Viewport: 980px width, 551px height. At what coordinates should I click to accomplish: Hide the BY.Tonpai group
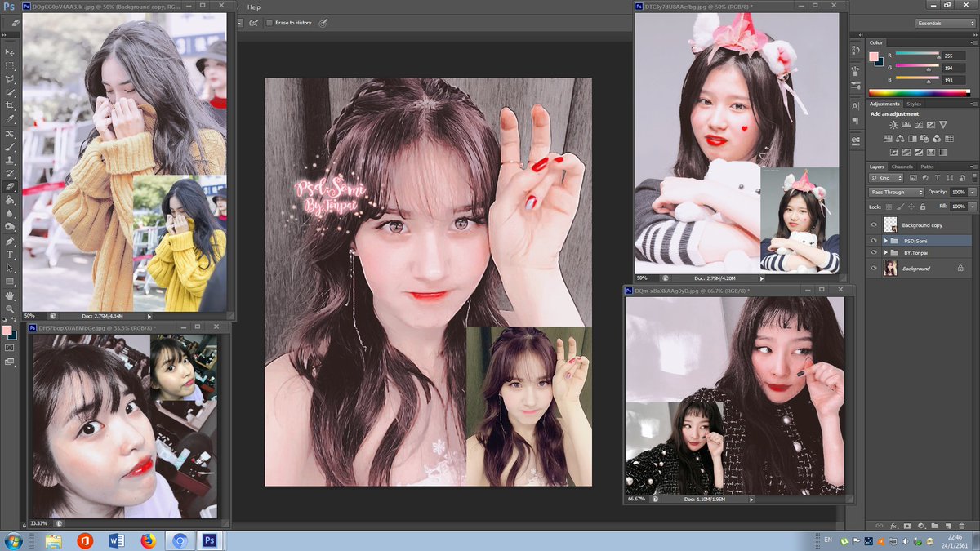(x=874, y=252)
